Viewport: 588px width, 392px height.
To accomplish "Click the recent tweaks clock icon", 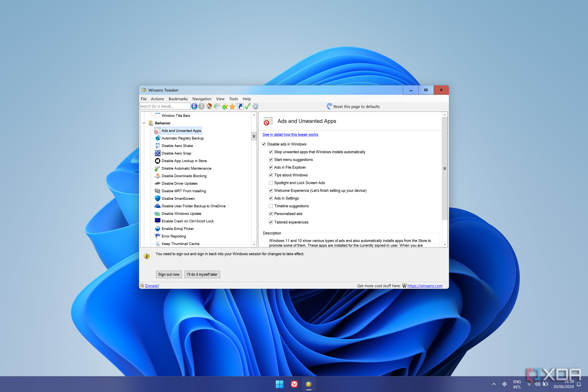I will click(217, 106).
